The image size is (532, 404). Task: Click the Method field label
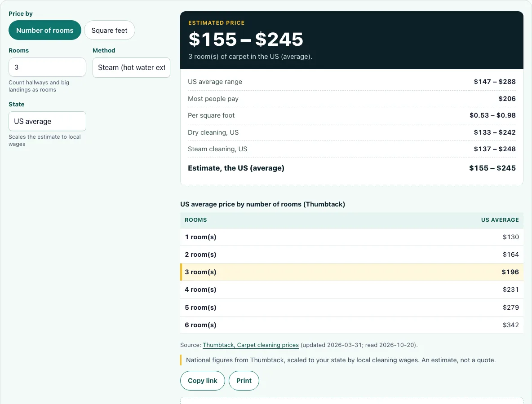[x=104, y=50]
